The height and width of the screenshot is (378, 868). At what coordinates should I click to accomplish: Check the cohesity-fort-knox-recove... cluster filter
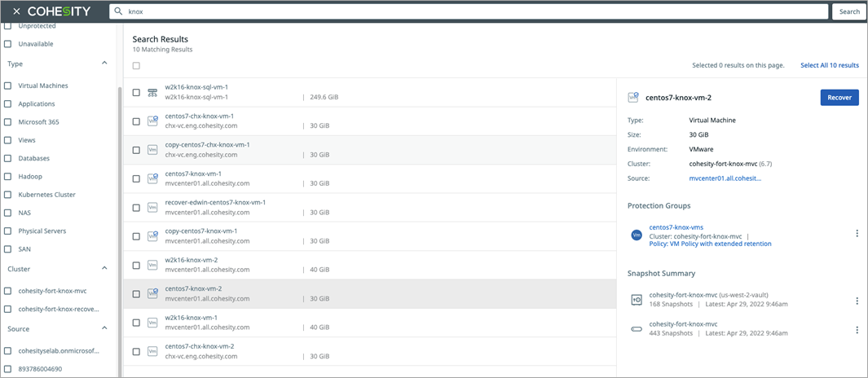pos(8,309)
